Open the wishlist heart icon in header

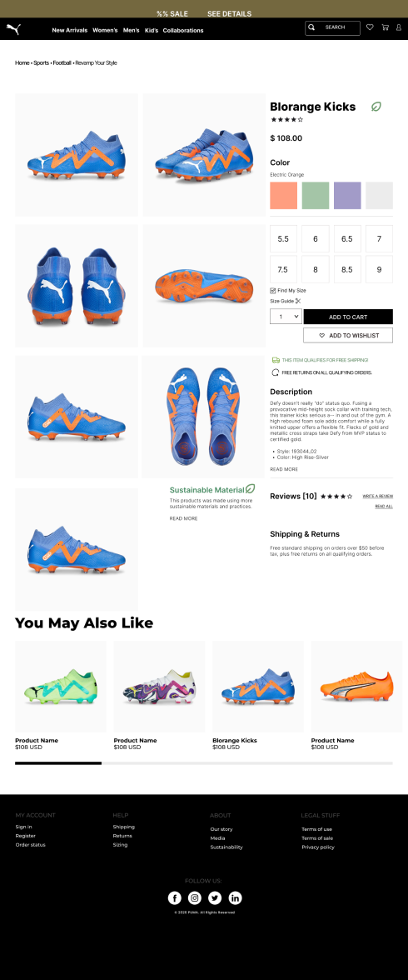click(370, 27)
